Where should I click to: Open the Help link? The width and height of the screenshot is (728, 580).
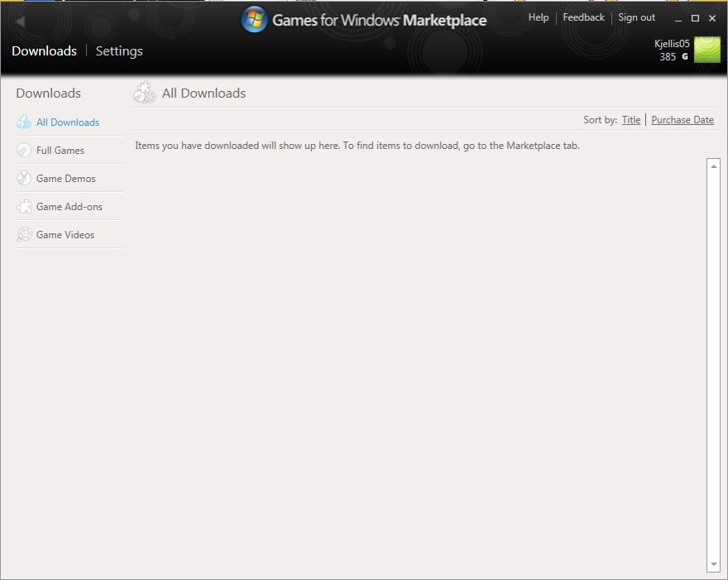click(539, 17)
